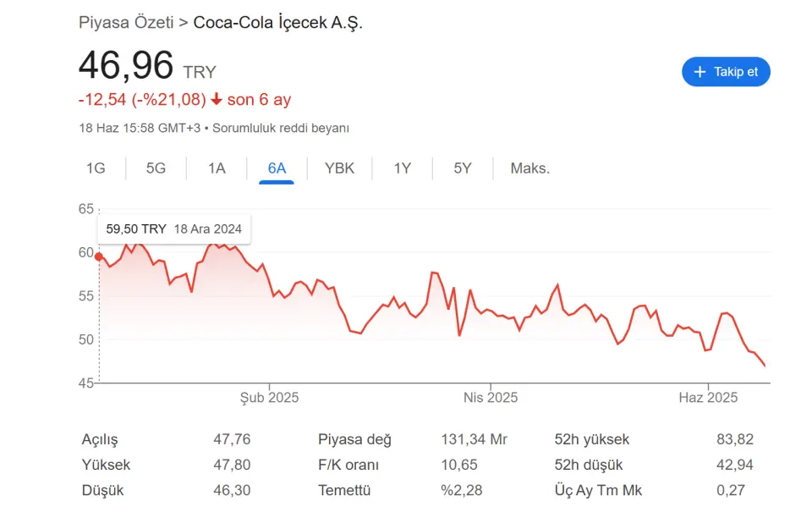Show the Maks. maximum range chart
Viewport: 812px width, 507px height.
tap(529, 168)
